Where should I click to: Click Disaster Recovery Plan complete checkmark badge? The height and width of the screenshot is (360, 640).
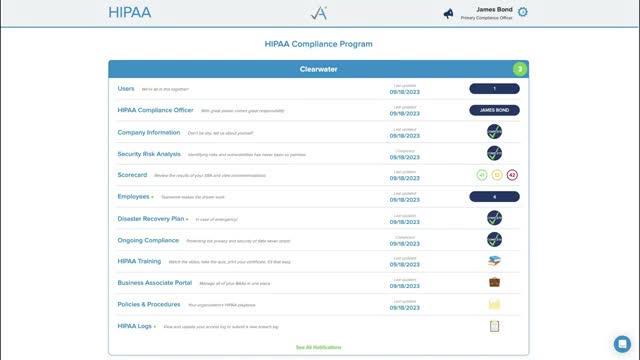(494, 218)
